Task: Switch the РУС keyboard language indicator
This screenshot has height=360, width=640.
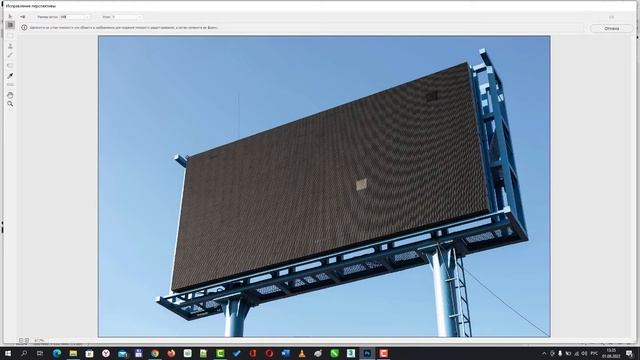Action: 594,353
